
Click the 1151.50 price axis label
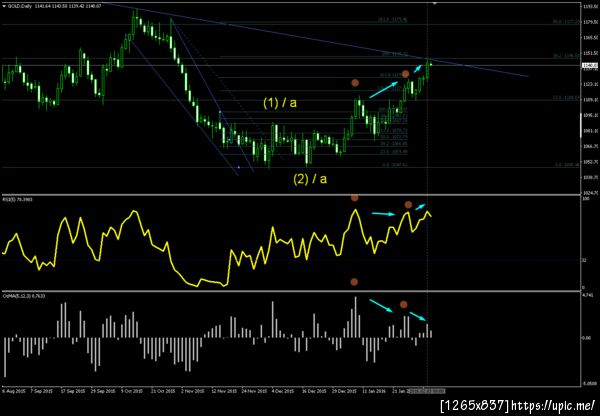click(589, 53)
